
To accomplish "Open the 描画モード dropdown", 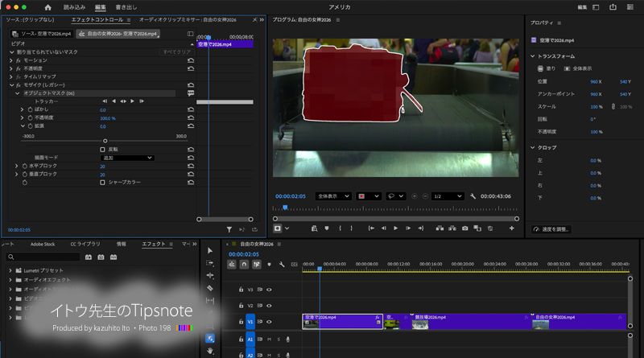I will point(129,158).
